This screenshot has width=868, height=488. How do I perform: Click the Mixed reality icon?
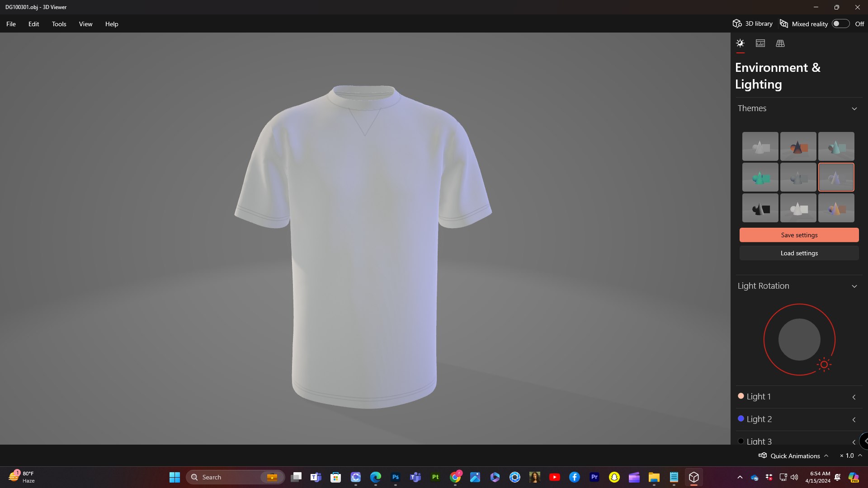point(784,23)
